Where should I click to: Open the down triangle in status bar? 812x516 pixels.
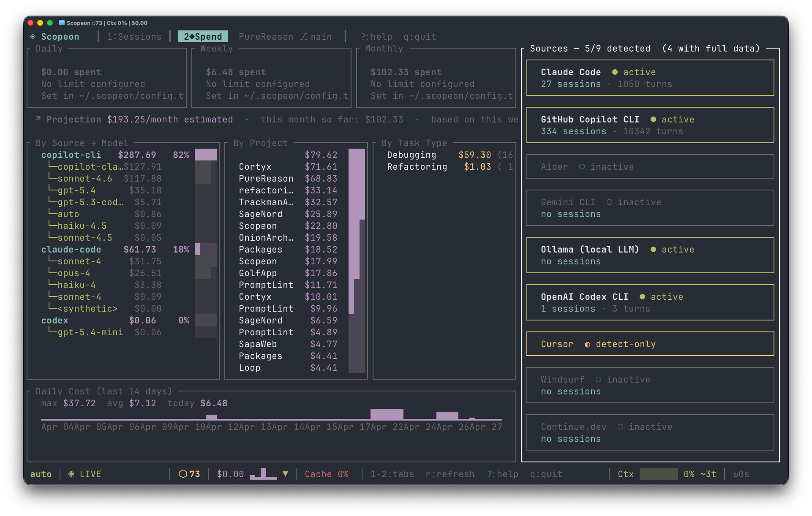tap(286, 474)
